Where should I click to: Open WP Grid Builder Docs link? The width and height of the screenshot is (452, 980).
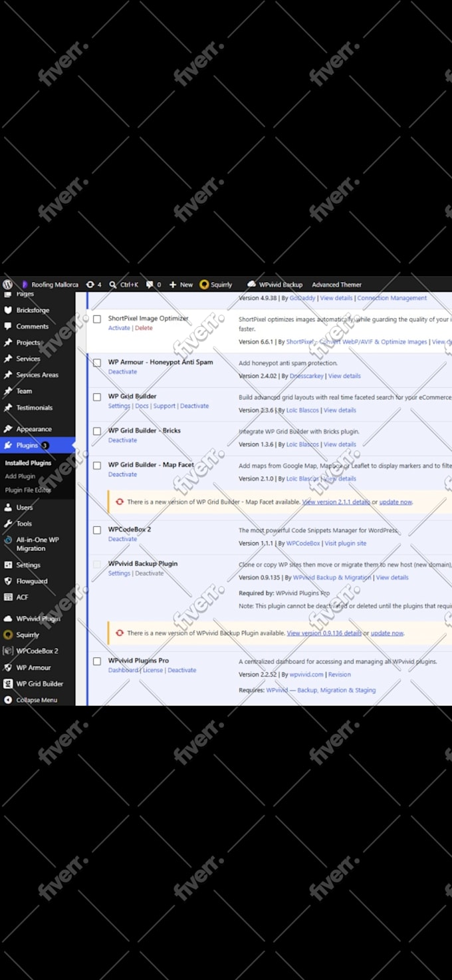142,406
